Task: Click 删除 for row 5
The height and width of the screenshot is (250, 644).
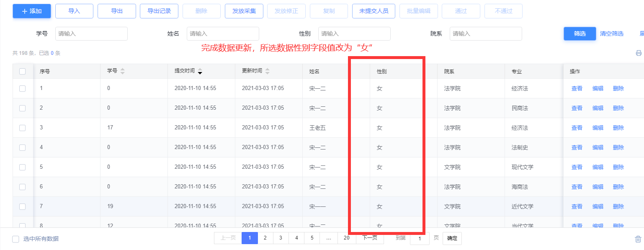Action: point(618,167)
